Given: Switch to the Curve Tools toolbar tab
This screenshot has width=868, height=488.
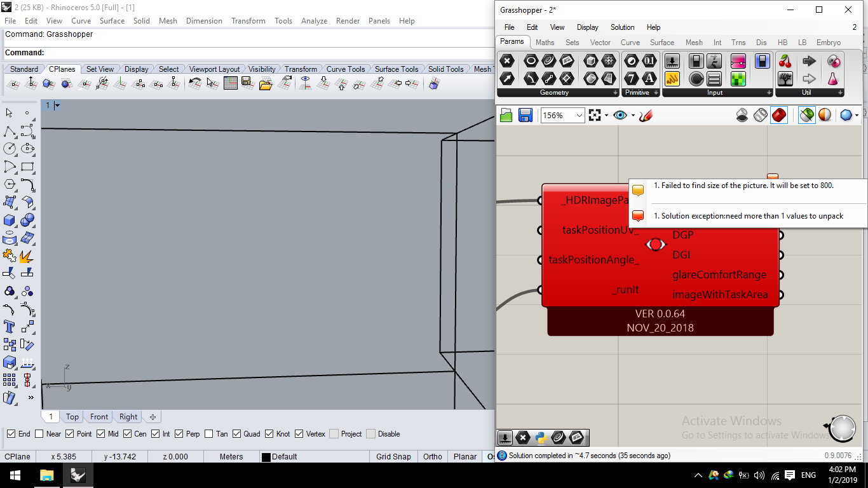Looking at the screenshot, I should point(346,69).
